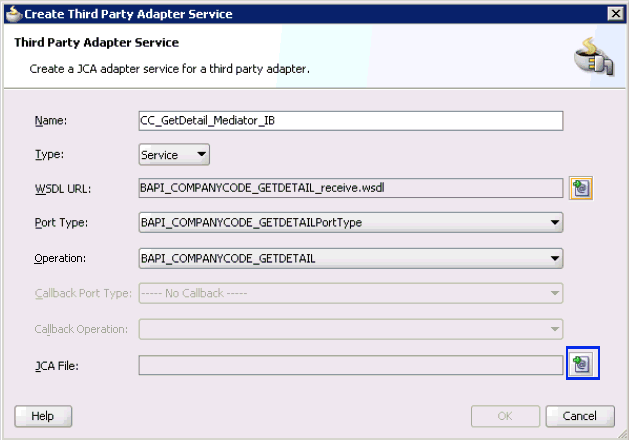Click the "WSDL URL:" label
The height and width of the screenshot is (440, 629).
click(63, 188)
